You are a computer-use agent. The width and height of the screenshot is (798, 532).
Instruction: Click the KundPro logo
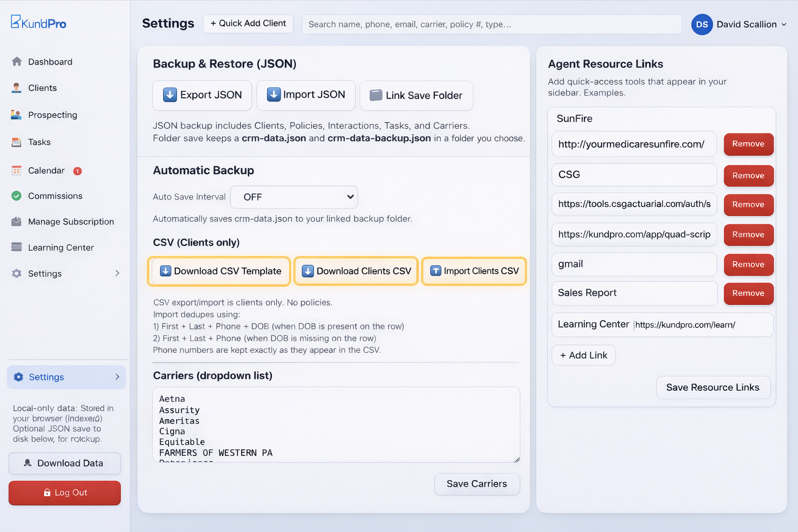(38, 22)
